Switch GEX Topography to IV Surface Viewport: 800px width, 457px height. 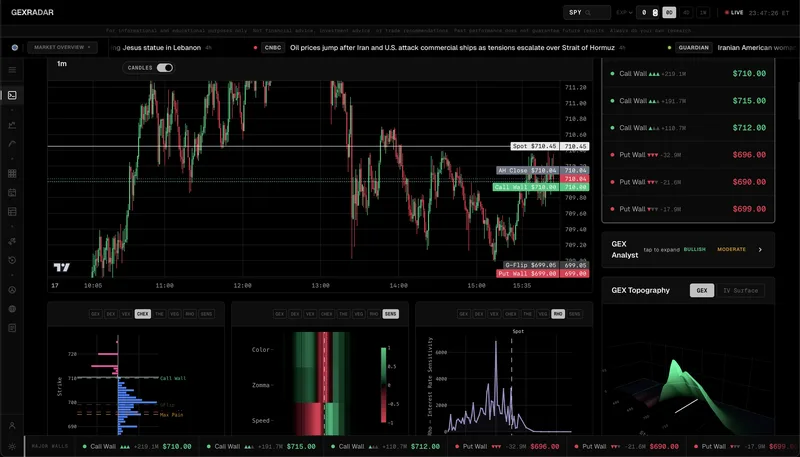click(x=741, y=290)
